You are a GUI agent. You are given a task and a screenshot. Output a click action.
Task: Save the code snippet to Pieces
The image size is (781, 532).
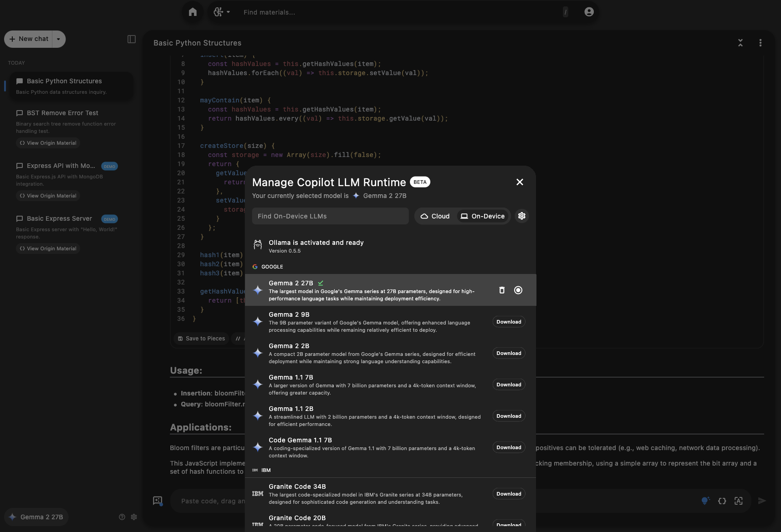[x=201, y=339]
